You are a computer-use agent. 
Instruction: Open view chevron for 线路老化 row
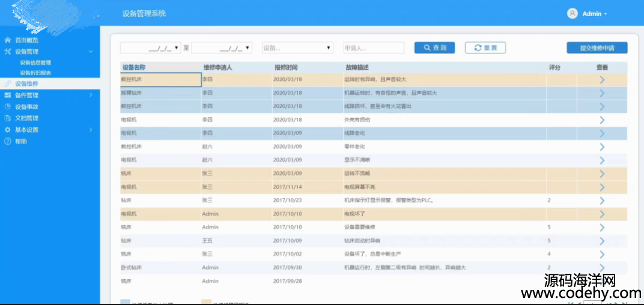[x=602, y=133]
